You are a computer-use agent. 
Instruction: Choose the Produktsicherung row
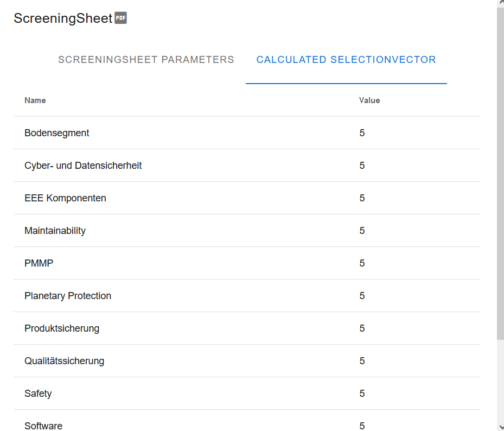(x=247, y=328)
